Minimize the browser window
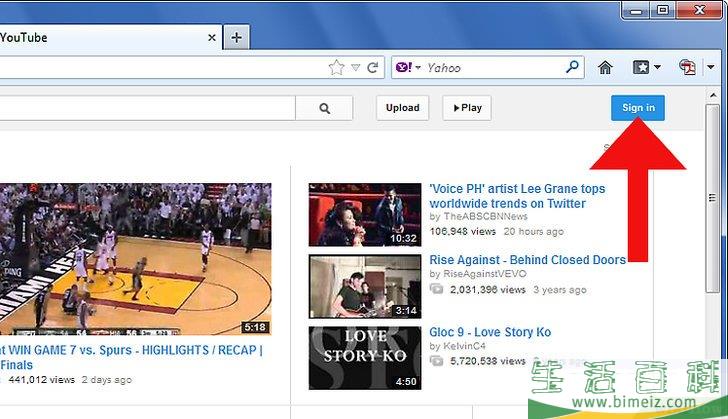The image size is (728, 419). coord(636,10)
